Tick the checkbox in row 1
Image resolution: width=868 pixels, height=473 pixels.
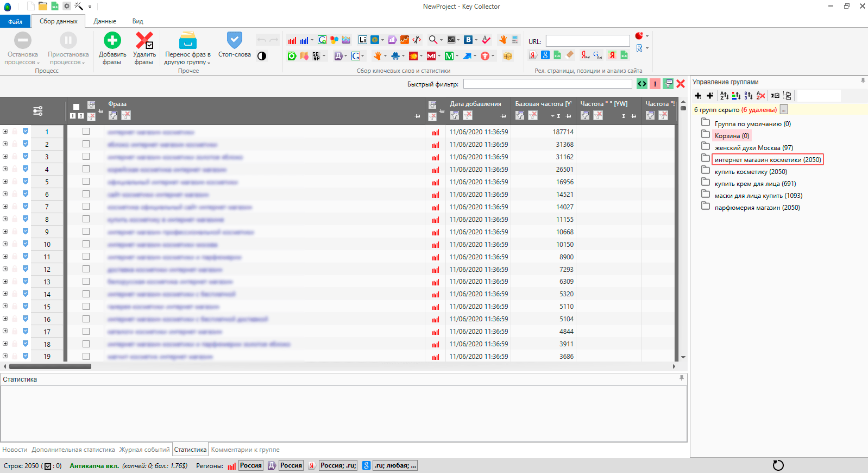tap(86, 132)
